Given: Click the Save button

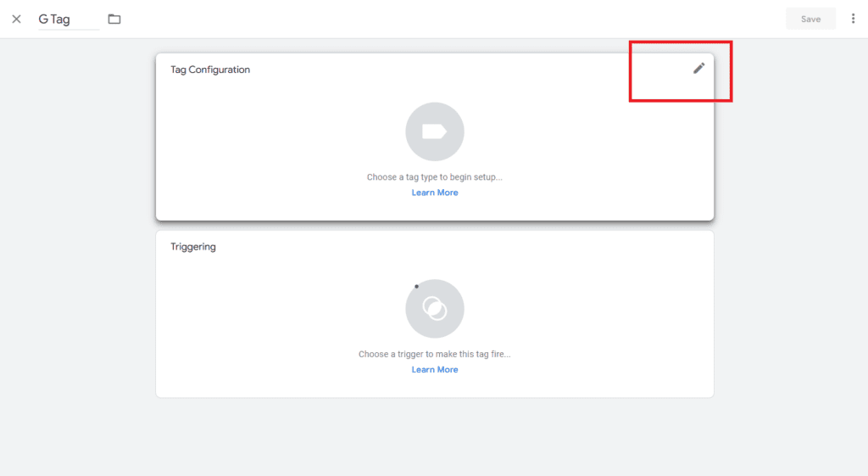Looking at the screenshot, I should pos(810,19).
